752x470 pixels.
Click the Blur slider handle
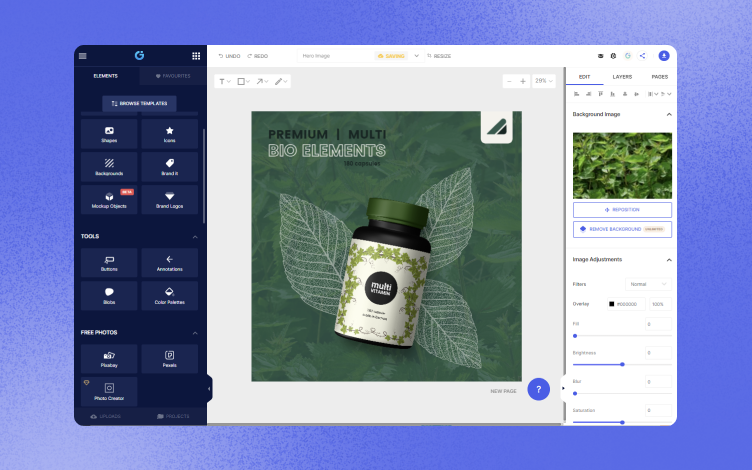click(575, 394)
